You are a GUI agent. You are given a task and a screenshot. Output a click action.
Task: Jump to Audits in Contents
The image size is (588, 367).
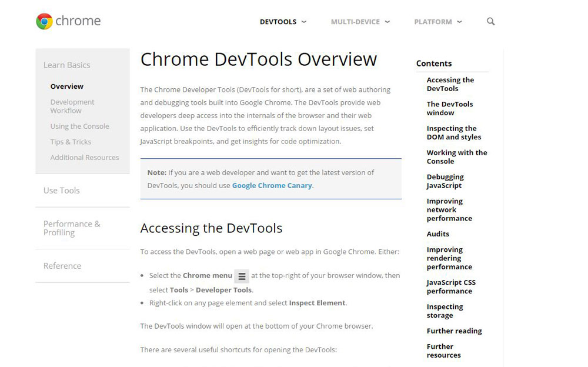437,233
